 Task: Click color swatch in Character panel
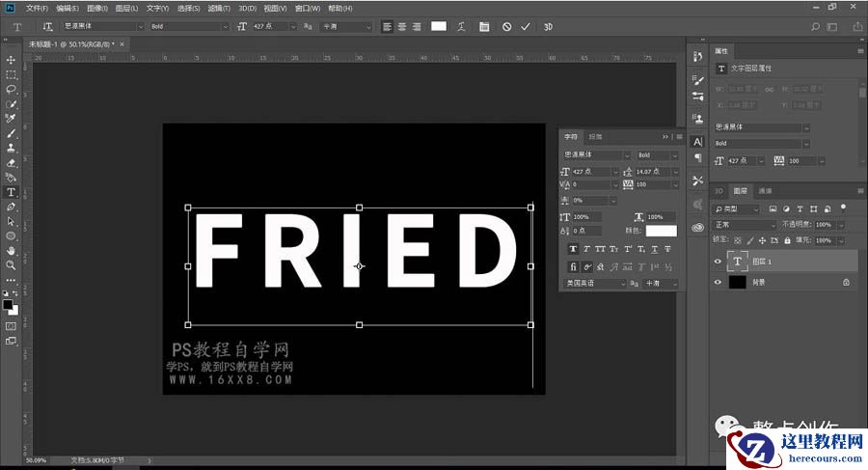[661, 231]
